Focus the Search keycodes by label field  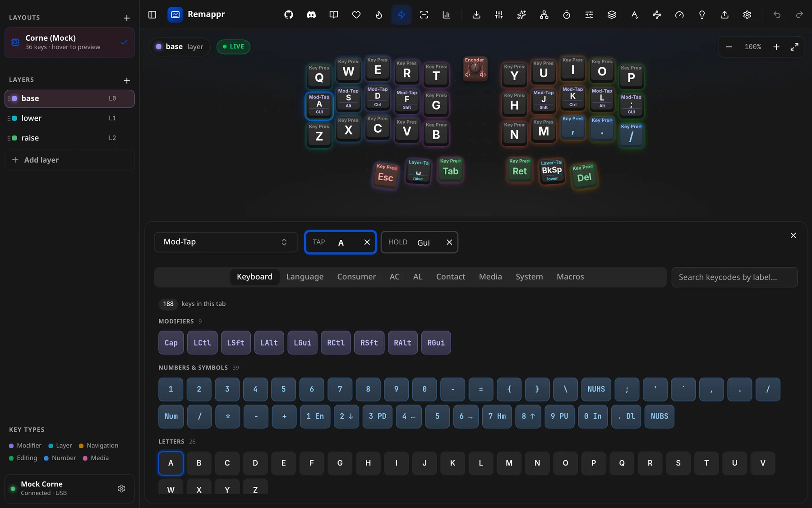pyautogui.click(x=734, y=277)
